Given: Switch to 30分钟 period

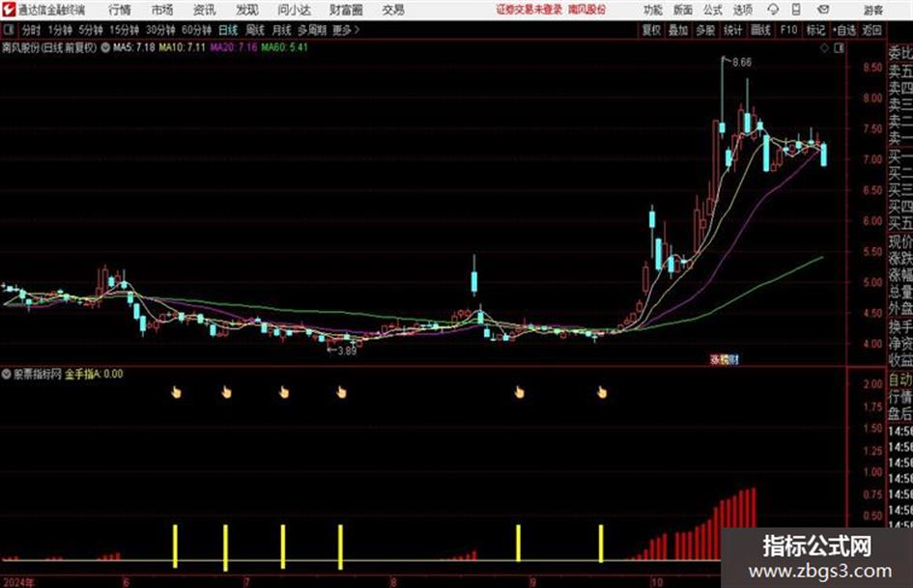Looking at the screenshot, I should pyautogui.click(x=160, y=30).
